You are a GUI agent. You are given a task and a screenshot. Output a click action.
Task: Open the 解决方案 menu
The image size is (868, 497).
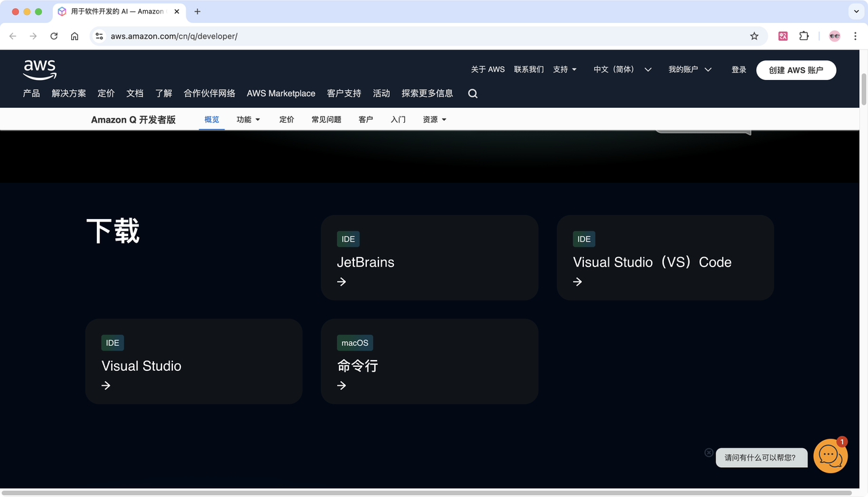tap(68, 94)
